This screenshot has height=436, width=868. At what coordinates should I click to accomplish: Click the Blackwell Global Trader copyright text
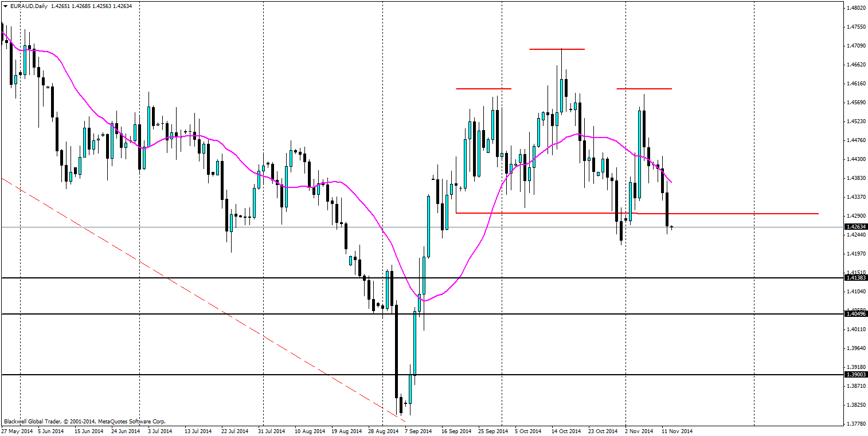pyautogui.click(x=84, y=422)
